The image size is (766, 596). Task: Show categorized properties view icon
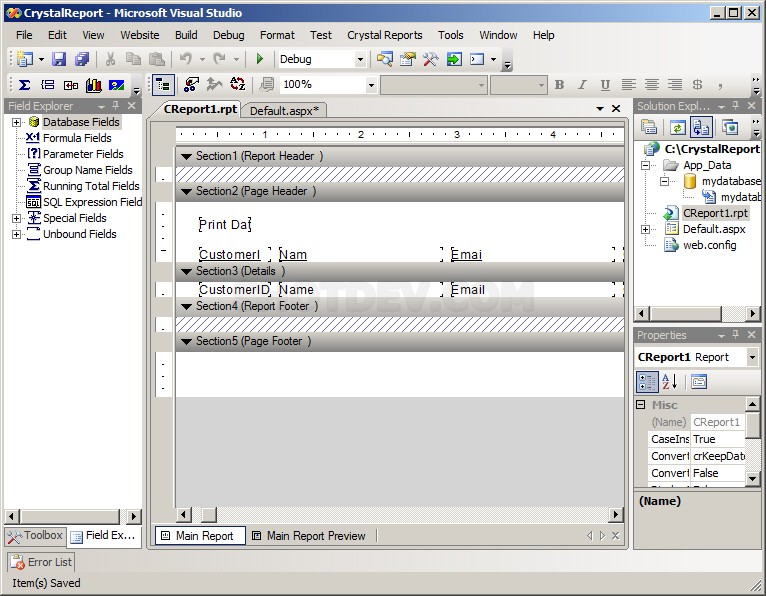pyautogui.click(x=647, y=382)
